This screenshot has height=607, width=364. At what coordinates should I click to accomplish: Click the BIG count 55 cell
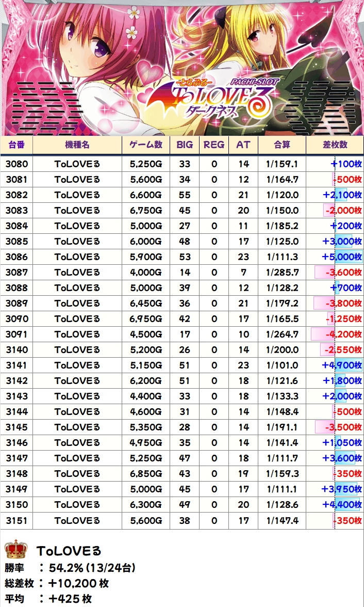click(x=185, y=195)
